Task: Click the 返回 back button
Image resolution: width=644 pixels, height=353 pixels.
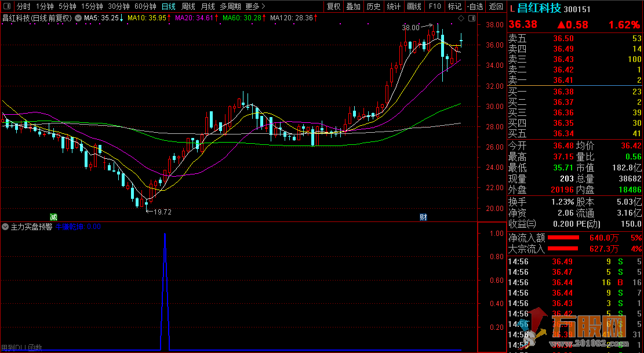Action: (x=496, y=6)
